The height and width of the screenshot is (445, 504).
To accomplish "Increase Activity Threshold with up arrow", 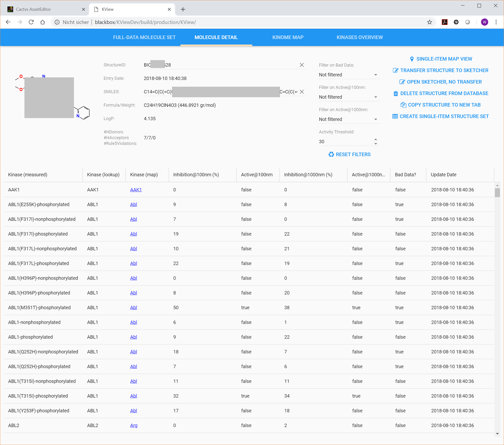I will [x=375, y=139].
